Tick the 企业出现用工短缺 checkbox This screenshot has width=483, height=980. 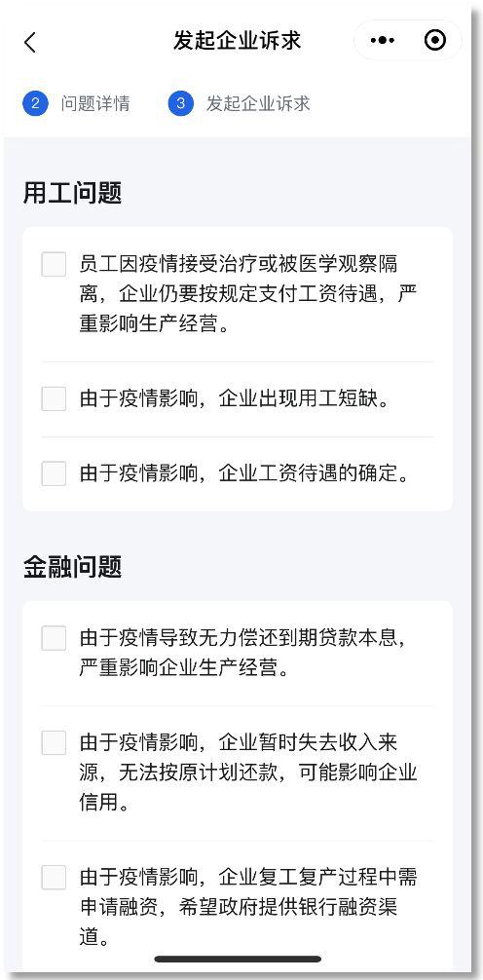(54, 398)
